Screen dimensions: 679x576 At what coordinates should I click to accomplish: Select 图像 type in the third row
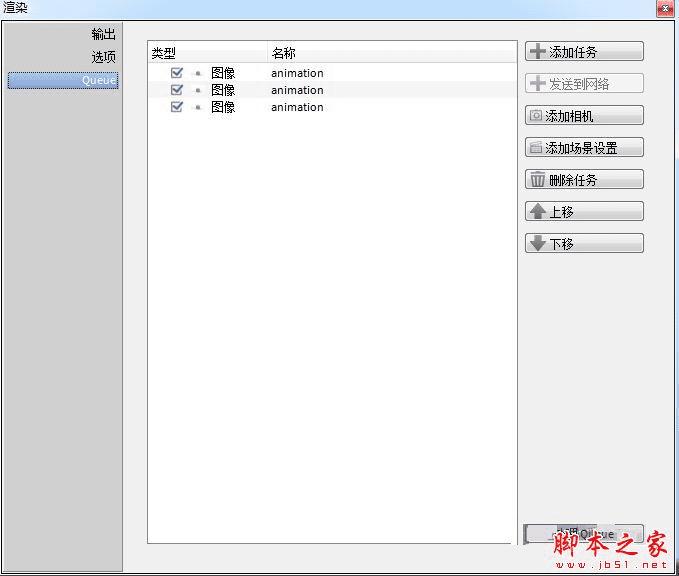pyautogui.click(x=223, y=107)
